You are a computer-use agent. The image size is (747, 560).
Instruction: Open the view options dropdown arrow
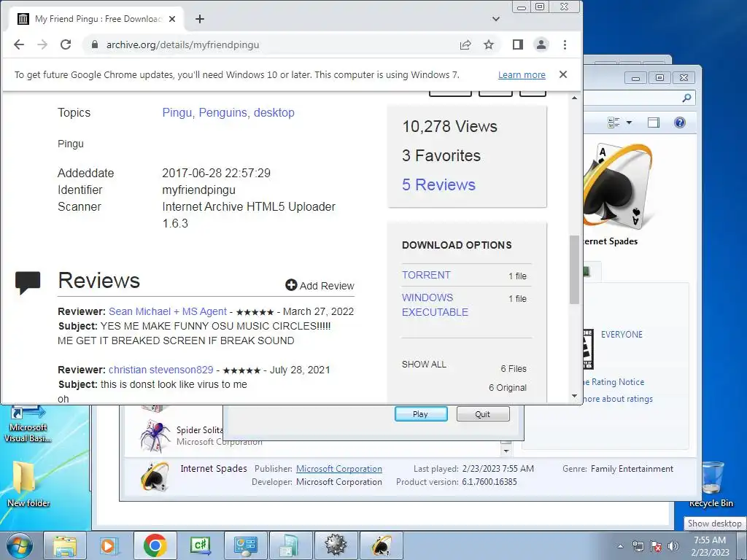629,122
